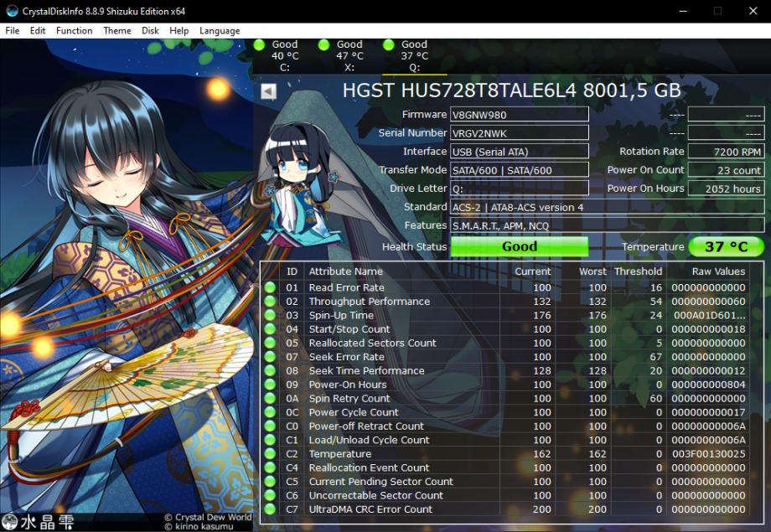771x532 pixels.
Task: Open the Language menu
Action: click(220, 30)
